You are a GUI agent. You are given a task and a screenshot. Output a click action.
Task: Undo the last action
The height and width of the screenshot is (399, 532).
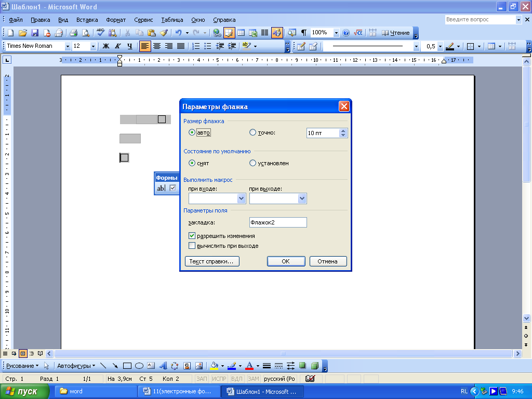179,33
